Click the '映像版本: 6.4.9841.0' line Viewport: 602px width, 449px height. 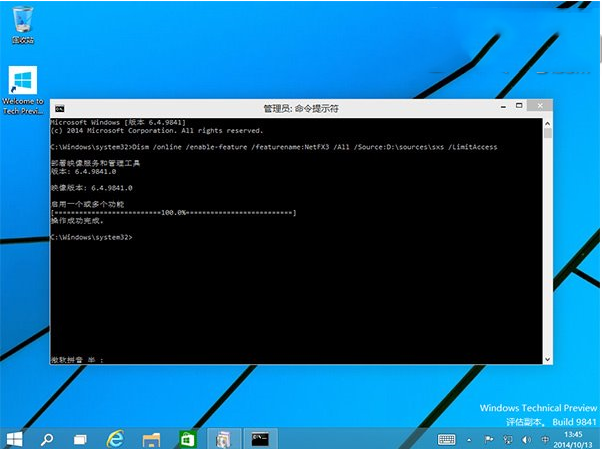pos(91,188)
